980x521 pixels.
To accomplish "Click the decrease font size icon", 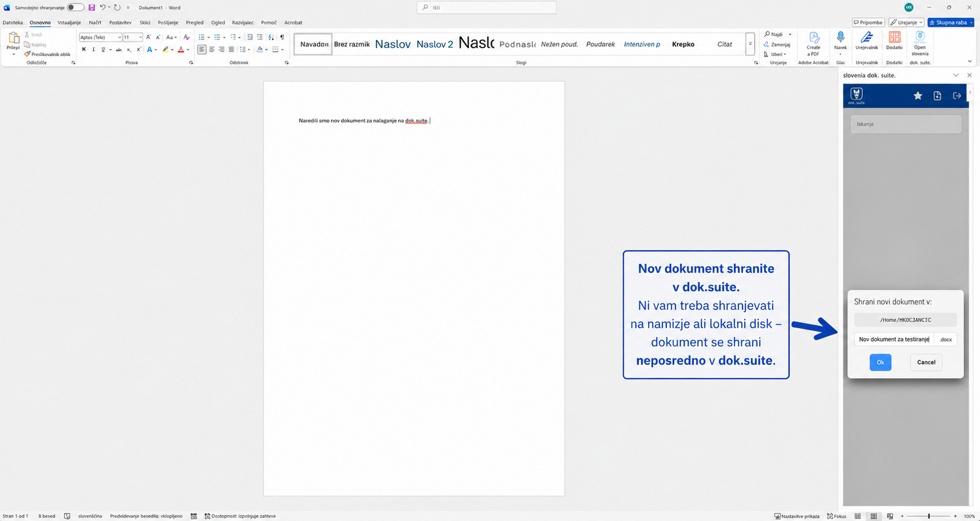I will coord(158,37).
